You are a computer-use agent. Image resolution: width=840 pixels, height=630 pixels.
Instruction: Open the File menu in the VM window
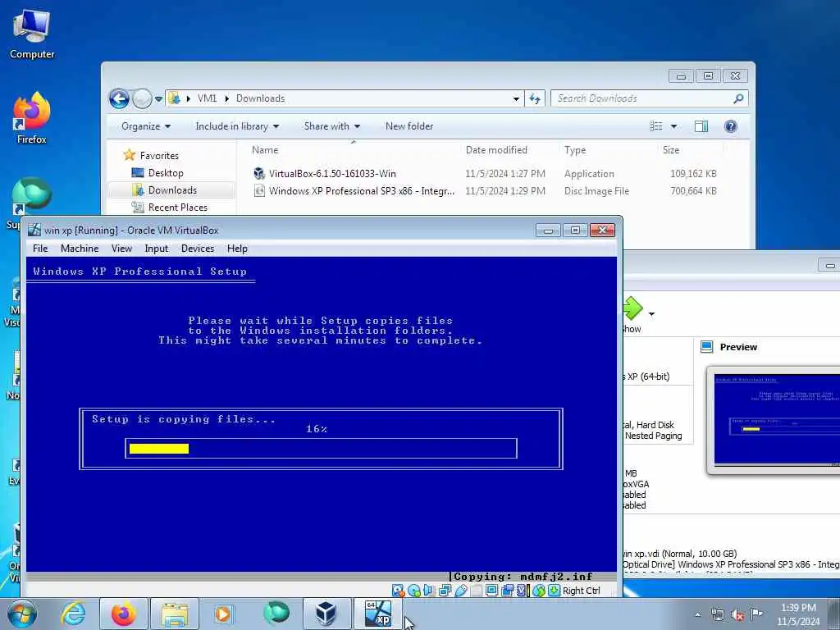(40, 249)
